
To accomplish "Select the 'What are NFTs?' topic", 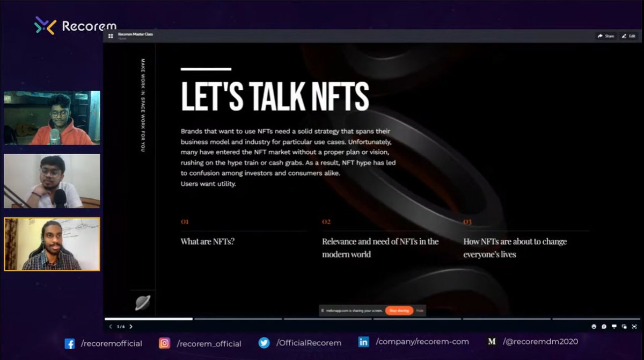I will [207, 241].
